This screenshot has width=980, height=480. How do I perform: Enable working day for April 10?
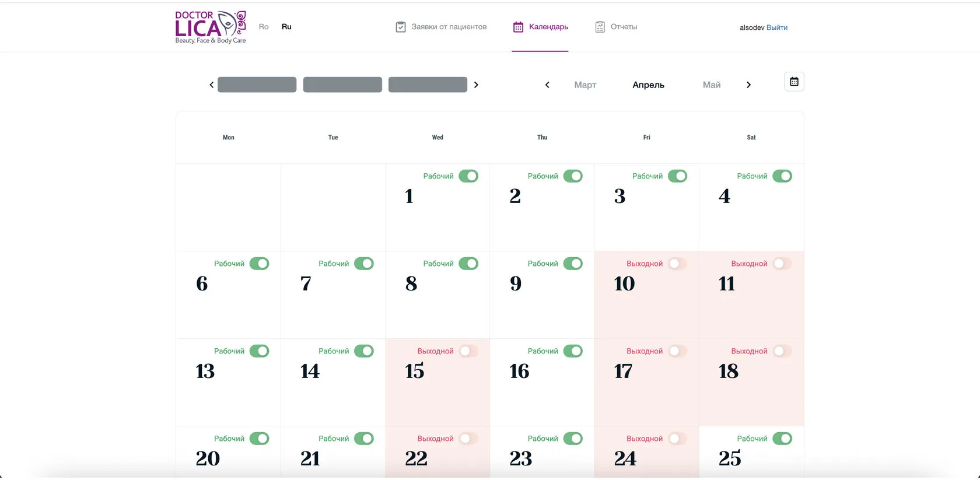(x=677, y=264)
